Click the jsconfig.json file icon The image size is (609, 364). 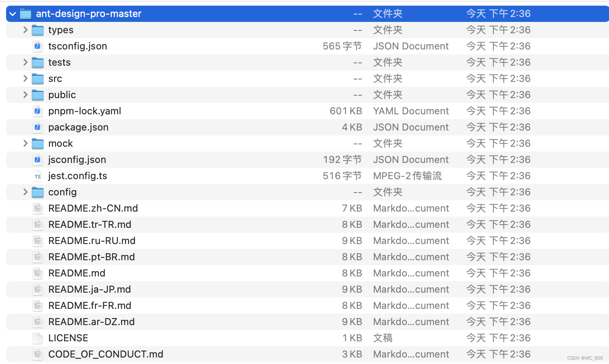coord(38,160)
